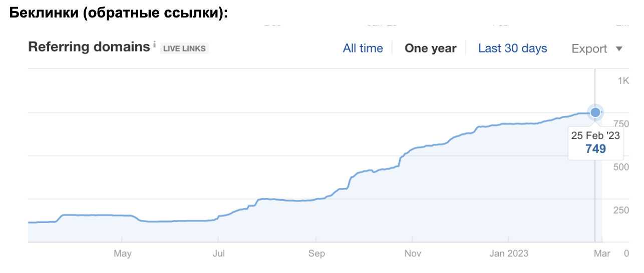644x273 pixels.
Task: Click the Jan 2023 axis label
Action: tap(510, 253)
